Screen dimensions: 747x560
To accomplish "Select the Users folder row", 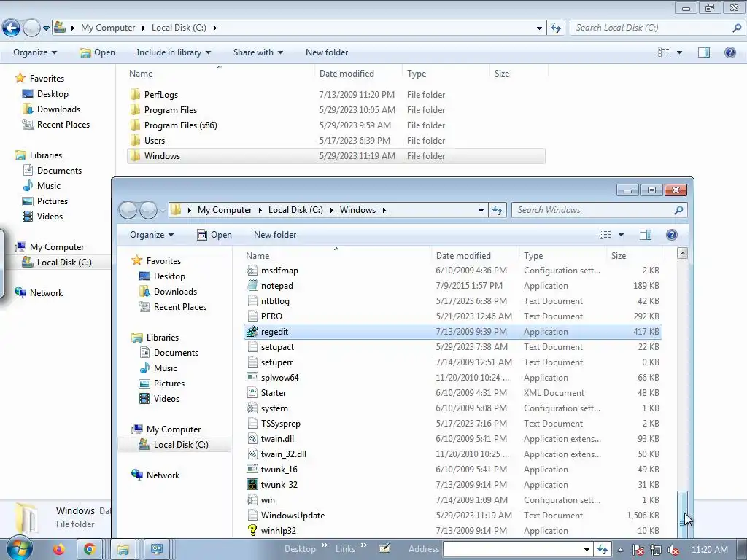I will [336, 141].
